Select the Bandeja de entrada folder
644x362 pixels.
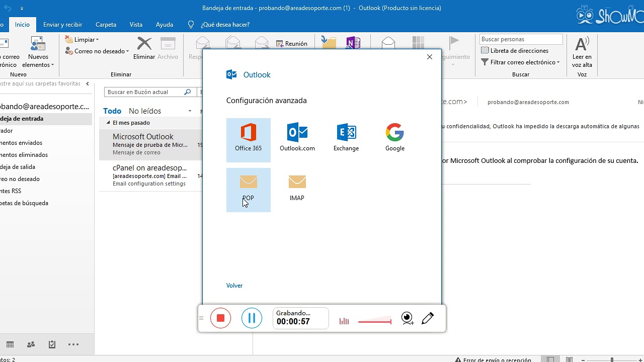[x=46, y=119]
